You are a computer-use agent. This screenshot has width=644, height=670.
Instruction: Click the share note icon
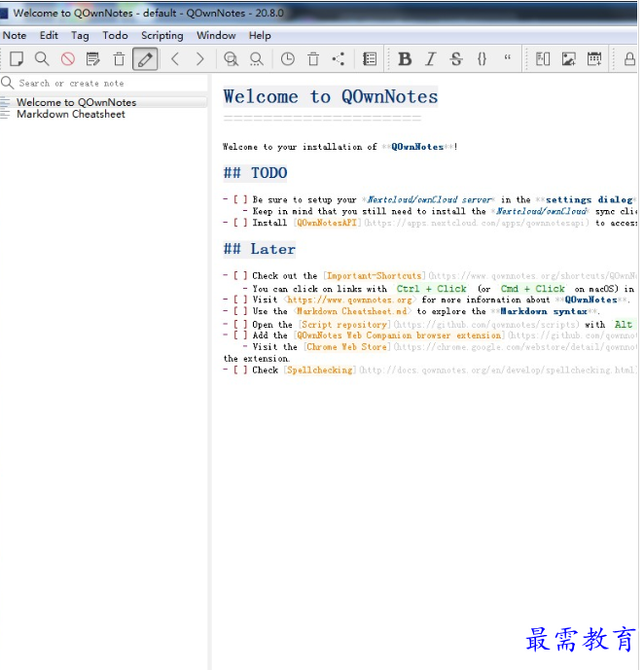[339, 59]
